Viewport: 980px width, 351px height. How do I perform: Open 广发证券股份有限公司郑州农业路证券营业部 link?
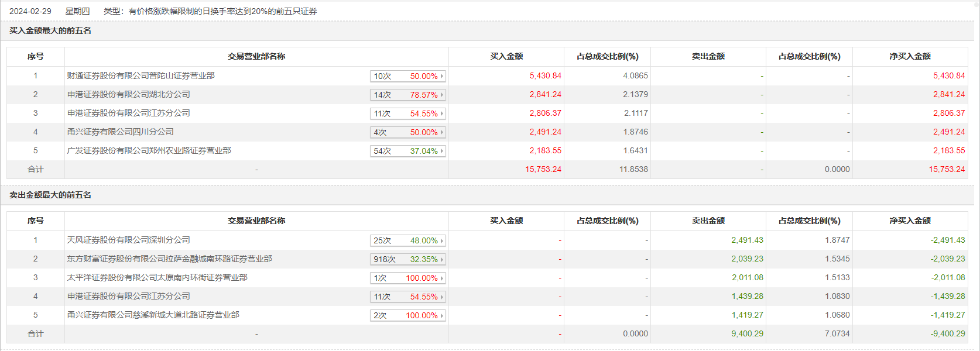[149, 150]
